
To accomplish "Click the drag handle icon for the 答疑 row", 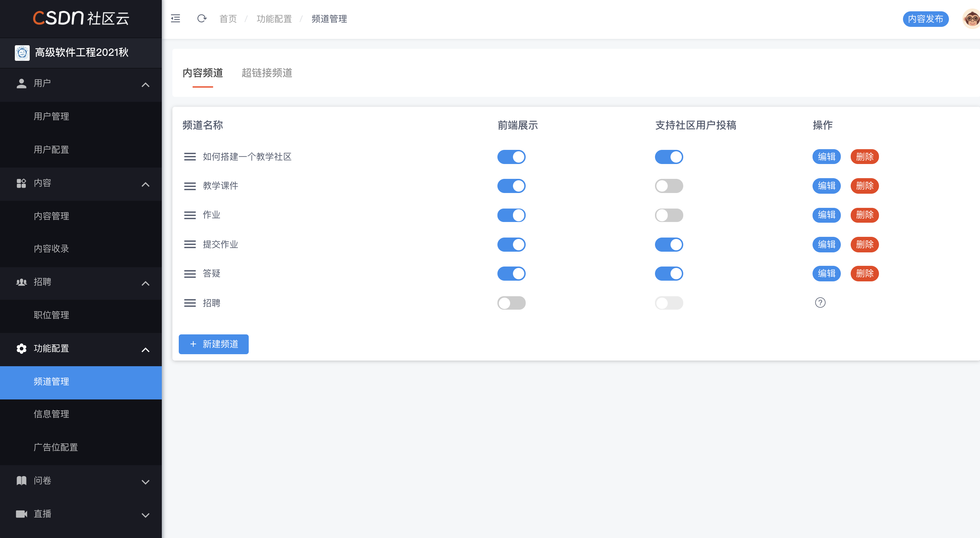I will click(x=190, y=274).
